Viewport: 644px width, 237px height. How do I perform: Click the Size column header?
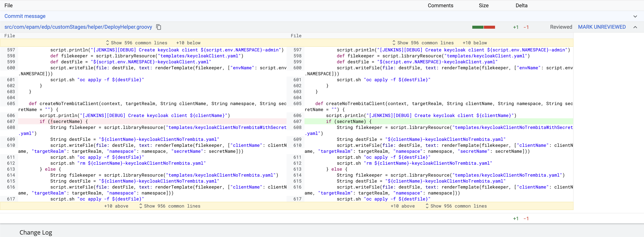click(x=483, y=5)
